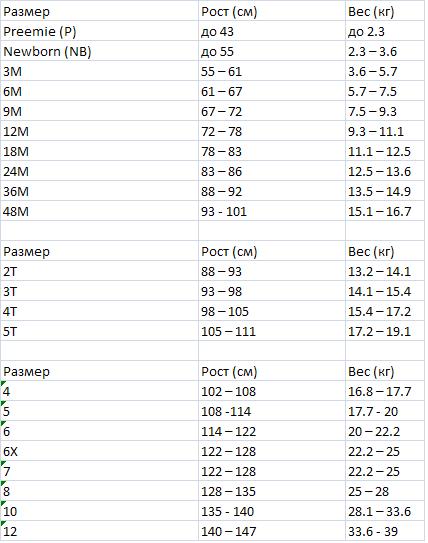
Task: Click the green error indicator on cell 12
Action: [3, 523]
